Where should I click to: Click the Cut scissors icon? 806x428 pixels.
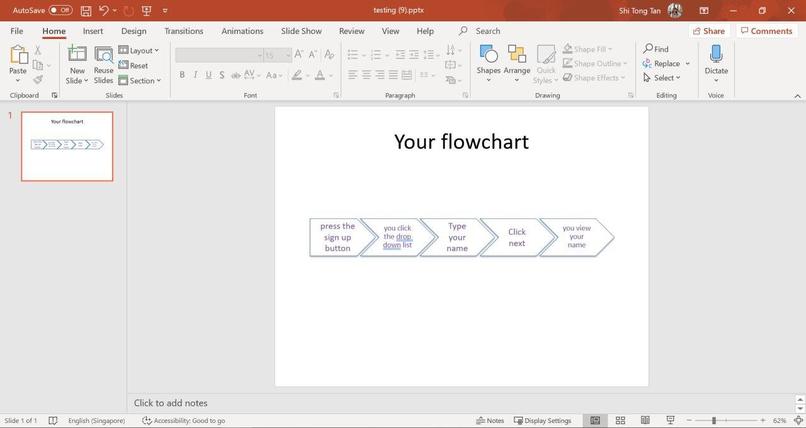[x=38, y=50]
